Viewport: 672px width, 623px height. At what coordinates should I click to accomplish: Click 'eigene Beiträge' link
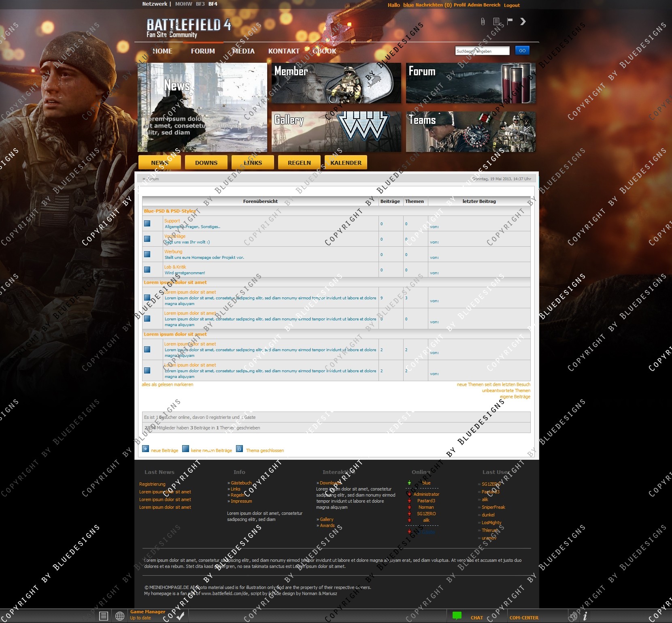click(x=515, y=397)
